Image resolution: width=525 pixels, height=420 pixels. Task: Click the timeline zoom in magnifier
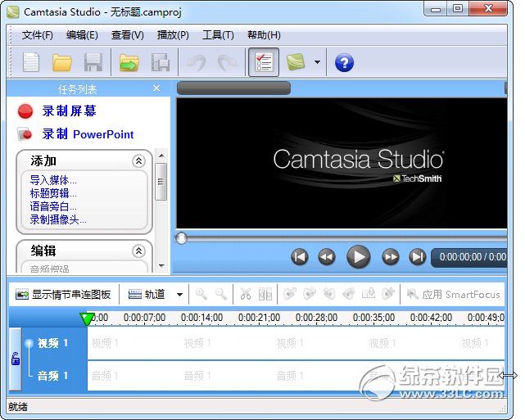tap(201, 294)
